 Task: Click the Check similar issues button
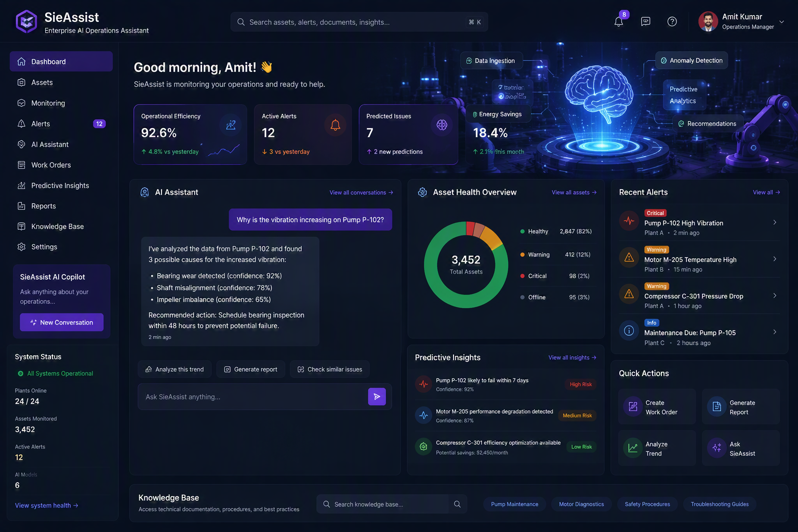(x=330, y=369)
